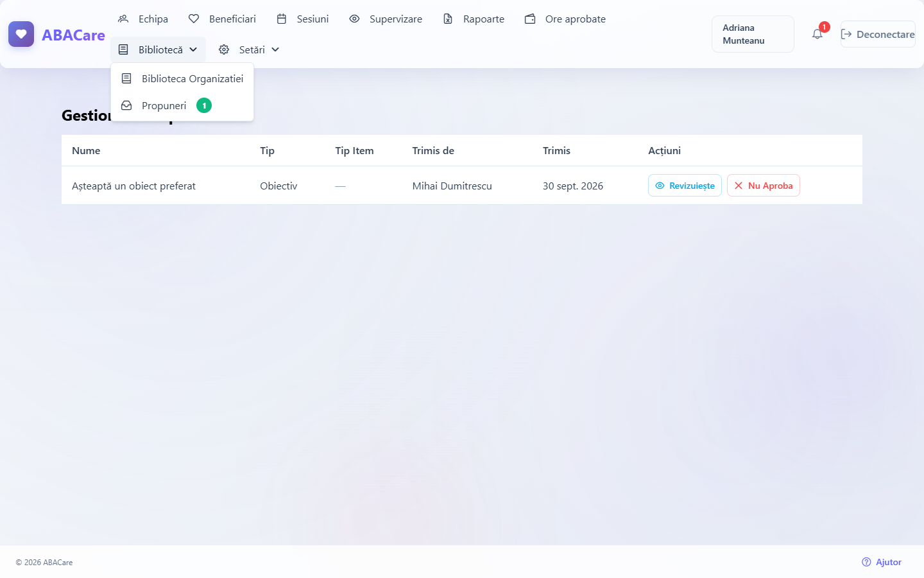Expand the Setări dropdown chevron
924x578 pixels.
tap(275, 49)
